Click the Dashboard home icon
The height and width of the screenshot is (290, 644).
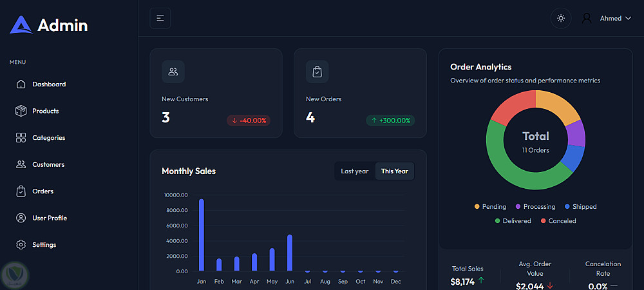click(x=21, y=84)
